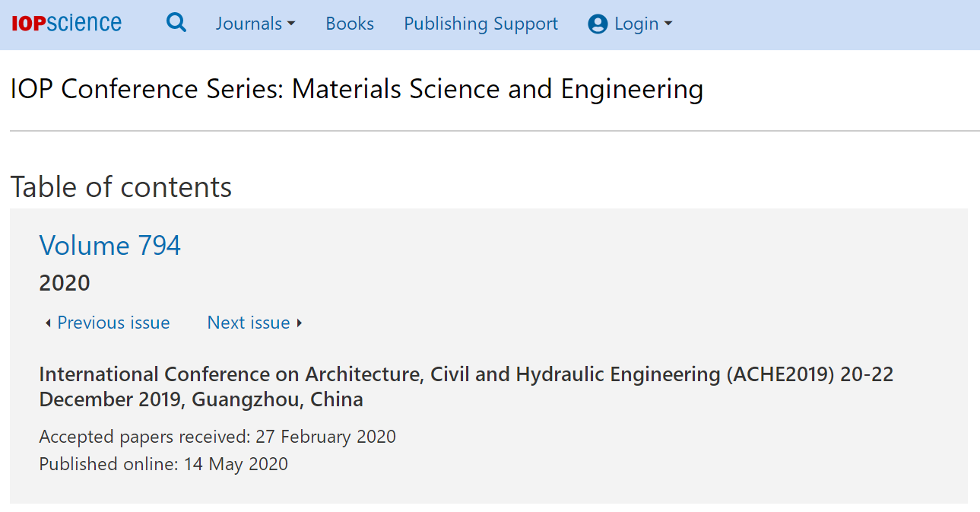The width and height of the screenshot is (980, 512).
Task: Open the Login dropdown text
Action: click(636, 24)
